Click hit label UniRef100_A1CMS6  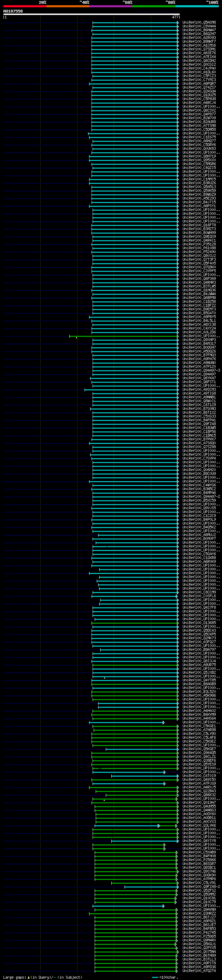[x=199, y=45]
